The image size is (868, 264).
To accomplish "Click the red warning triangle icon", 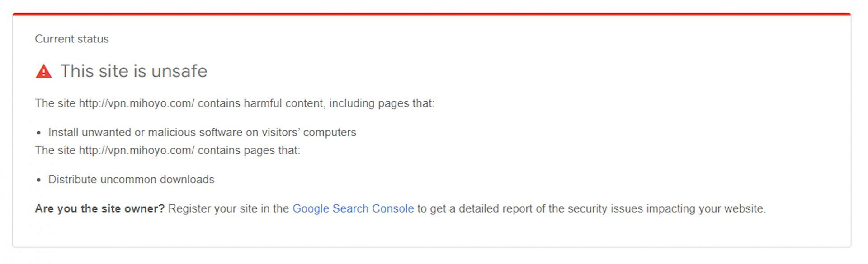I will 44,71.
